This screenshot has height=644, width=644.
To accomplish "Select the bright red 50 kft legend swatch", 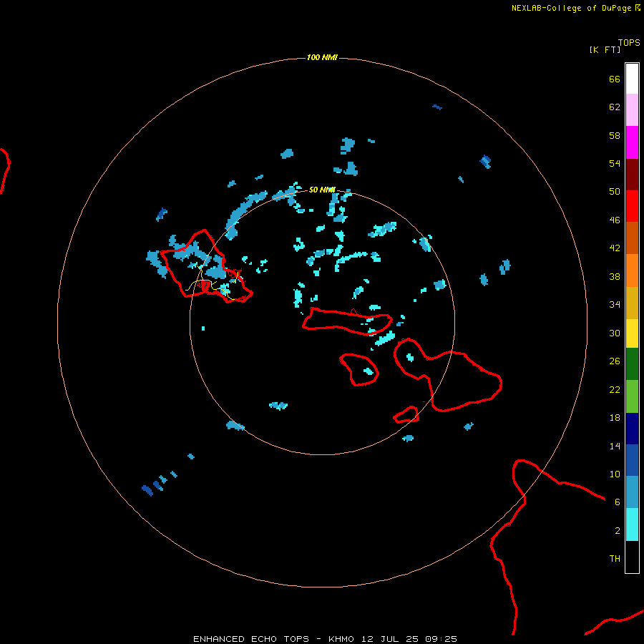I will click(x=632, y=206).
